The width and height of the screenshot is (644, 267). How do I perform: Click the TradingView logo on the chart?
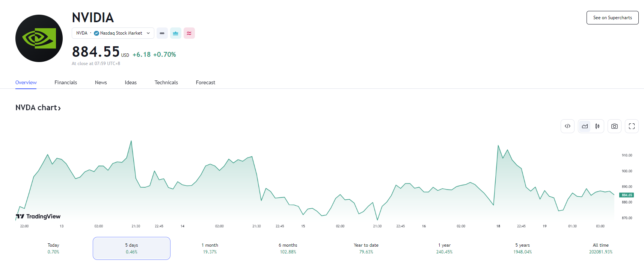[38, 216]
